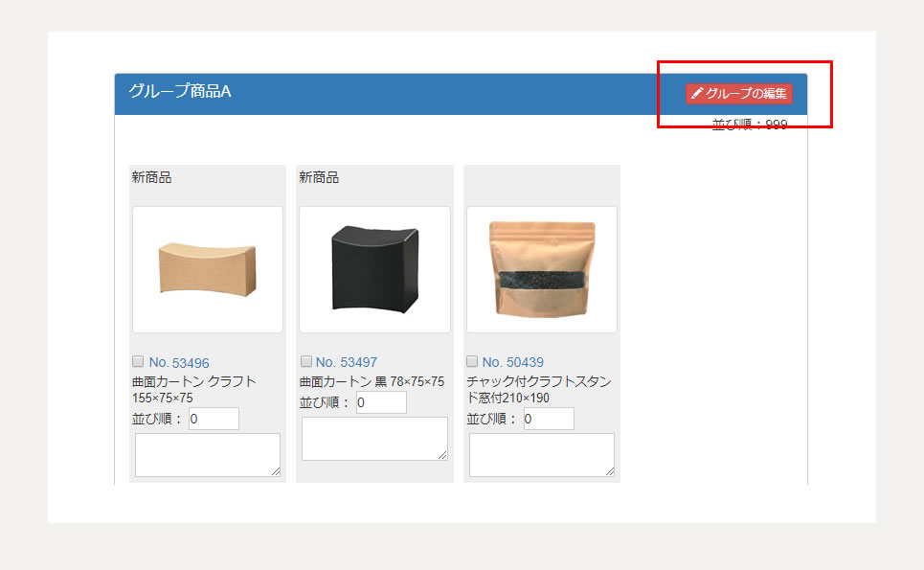Click the kraft stand pouch thumbnail
The image size is (924, 570).
542,269
